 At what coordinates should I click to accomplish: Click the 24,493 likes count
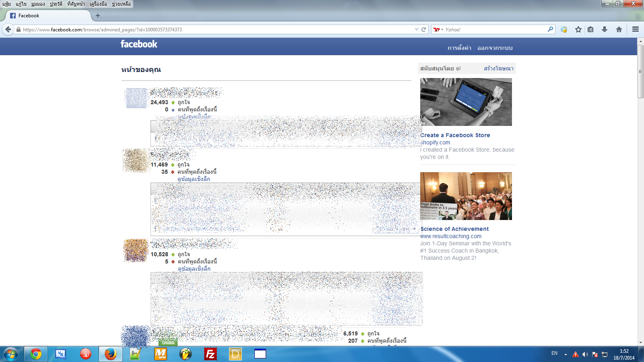159,102
